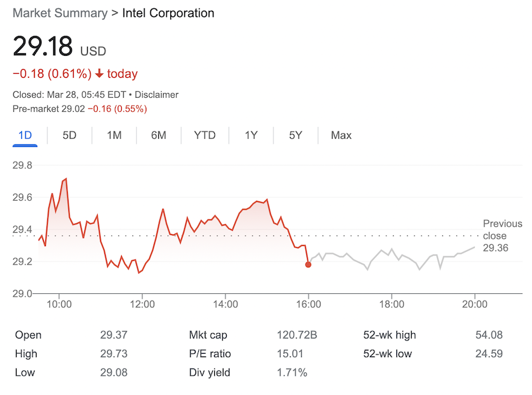Image resolution: width=532 pixels, height=395 pixels.
Task: Click the P/E ratio value 15.01
Action: click(290, 354)
